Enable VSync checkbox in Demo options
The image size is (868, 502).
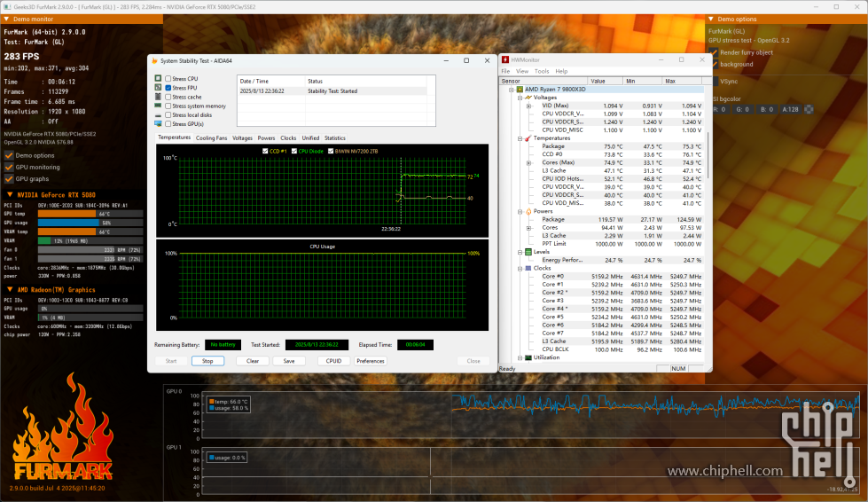tap(714, 82)
